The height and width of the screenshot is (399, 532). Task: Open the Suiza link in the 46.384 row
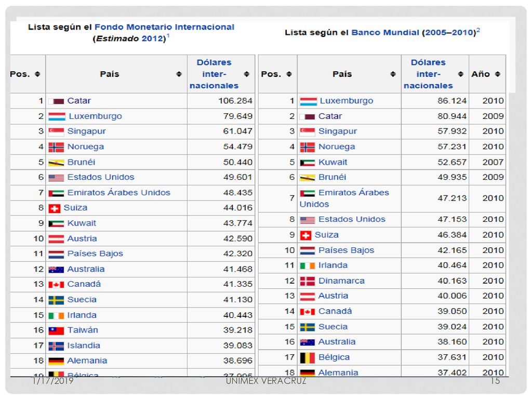pyautogui.click(x=326, y=235)
